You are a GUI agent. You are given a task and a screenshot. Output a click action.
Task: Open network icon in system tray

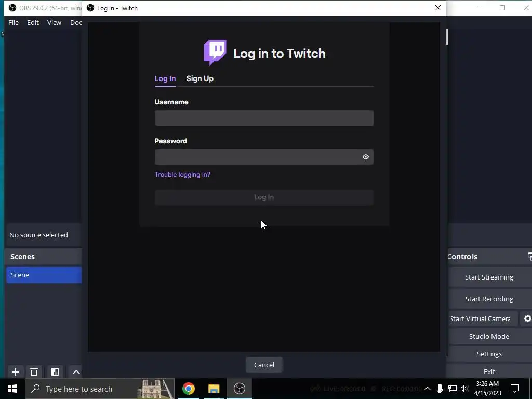pos(453,389)
